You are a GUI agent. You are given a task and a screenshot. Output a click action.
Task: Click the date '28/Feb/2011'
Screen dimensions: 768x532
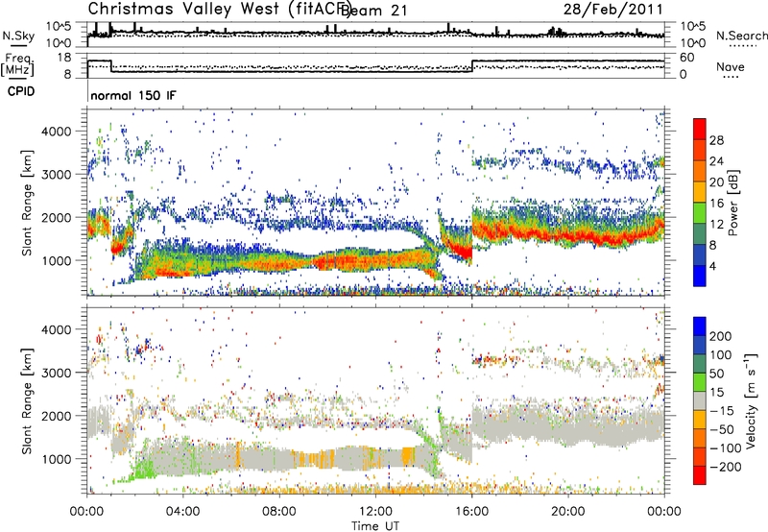point(612,10)
